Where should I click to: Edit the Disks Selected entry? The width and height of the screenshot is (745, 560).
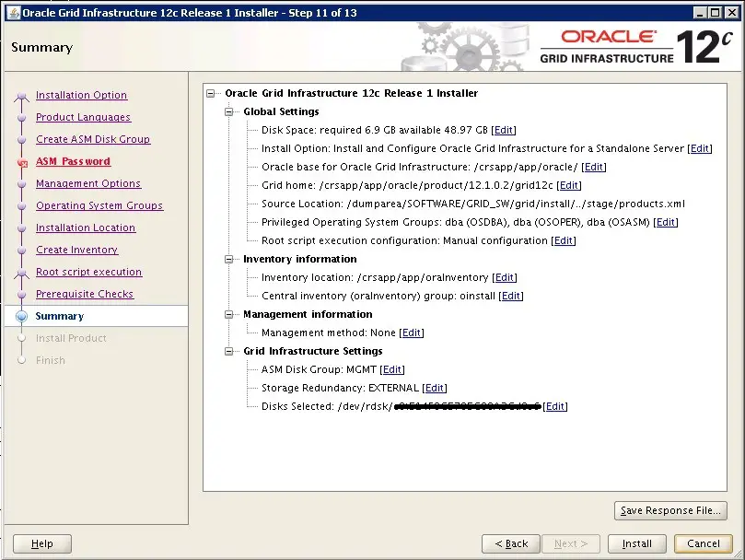pyautogui.click(x=555, y=406)
